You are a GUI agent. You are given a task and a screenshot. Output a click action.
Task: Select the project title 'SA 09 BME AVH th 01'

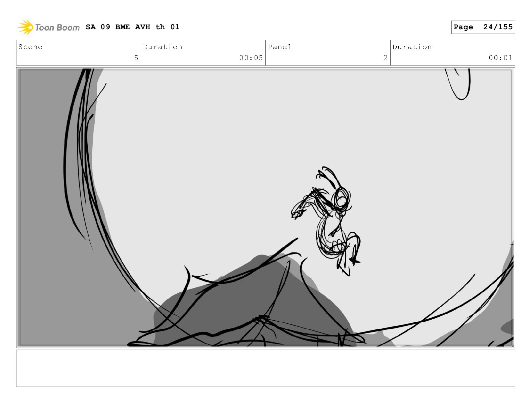click(x=132, y=27)
